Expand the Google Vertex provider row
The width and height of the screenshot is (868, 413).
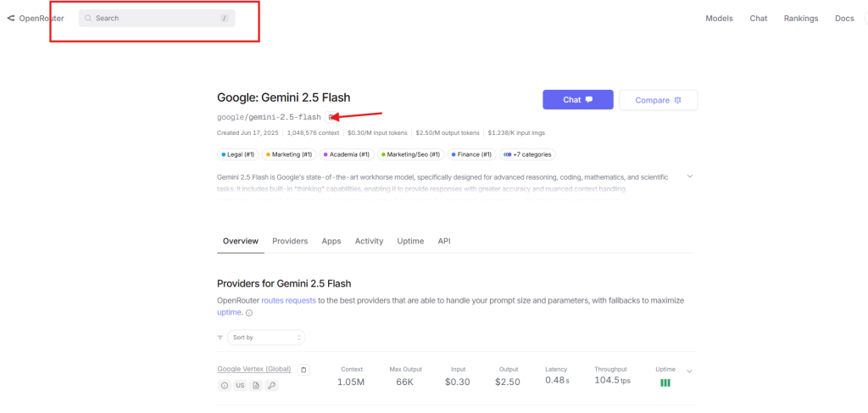(x=689, y=371)
